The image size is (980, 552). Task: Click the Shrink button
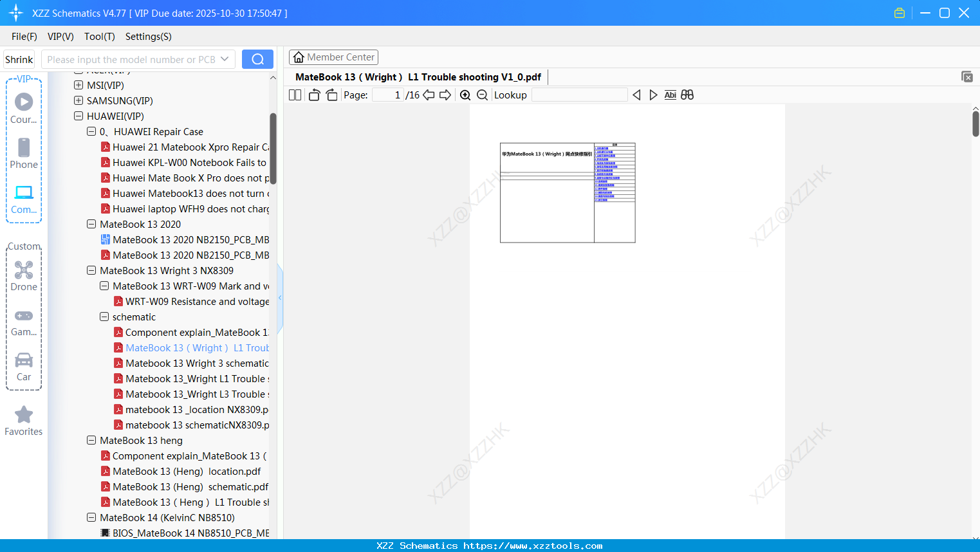click(19, 59)
